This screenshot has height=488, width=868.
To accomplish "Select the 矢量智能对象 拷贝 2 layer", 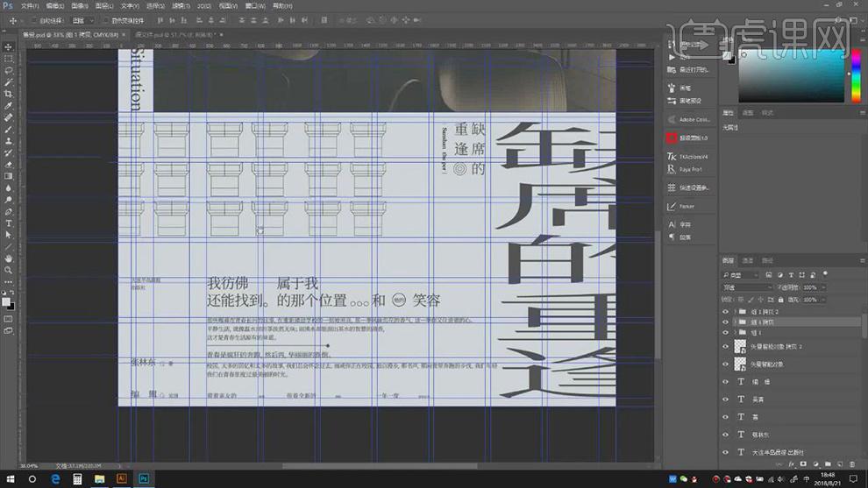I will pyautogui.click(x=792, y=346).
